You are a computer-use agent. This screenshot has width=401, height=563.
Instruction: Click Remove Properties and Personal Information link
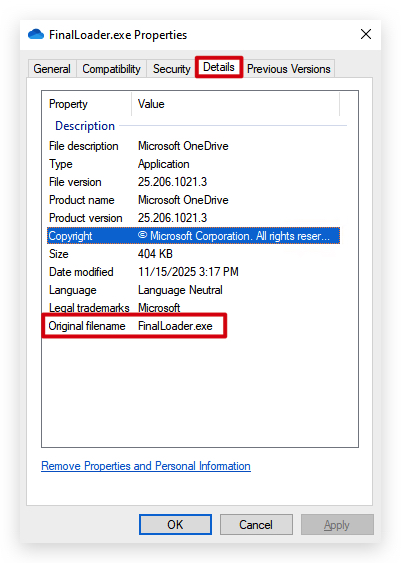[x=146, y=466]
